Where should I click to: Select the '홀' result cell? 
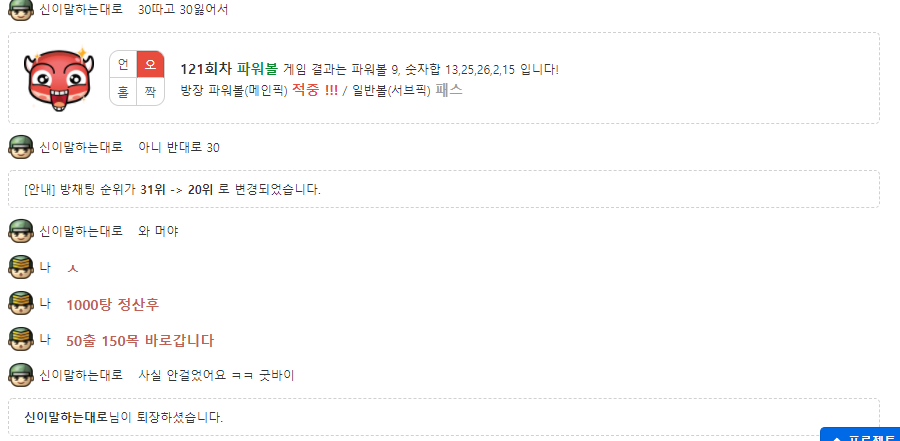coord(123,92)
